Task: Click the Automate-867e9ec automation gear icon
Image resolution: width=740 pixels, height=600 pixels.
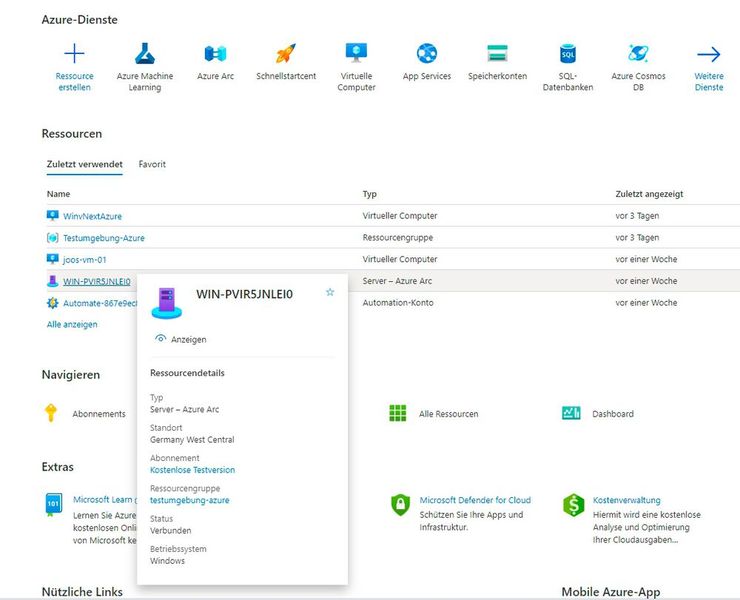Action: [x=52, y=303]
